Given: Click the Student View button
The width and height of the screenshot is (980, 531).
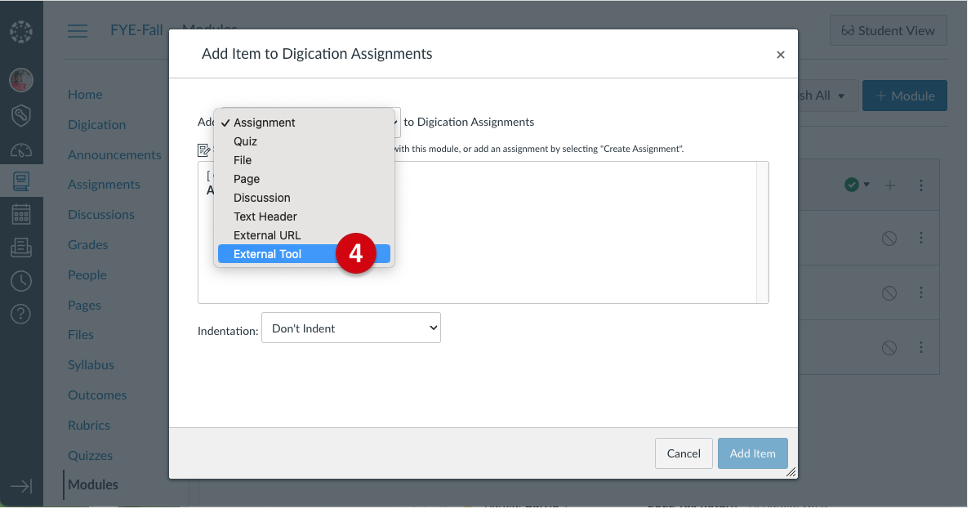Looking at the screenshot, I should point(888,30).
